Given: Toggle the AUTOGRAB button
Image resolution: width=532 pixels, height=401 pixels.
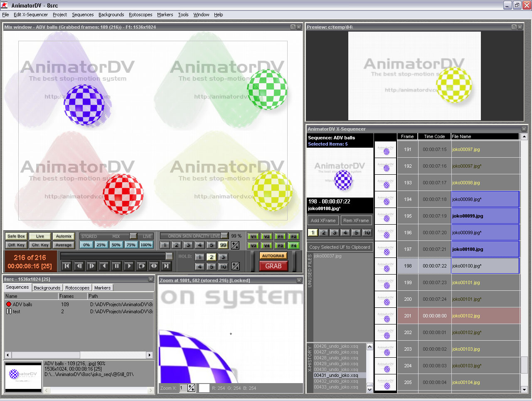Looking at the screenshot, I should [x=273, y=256].
